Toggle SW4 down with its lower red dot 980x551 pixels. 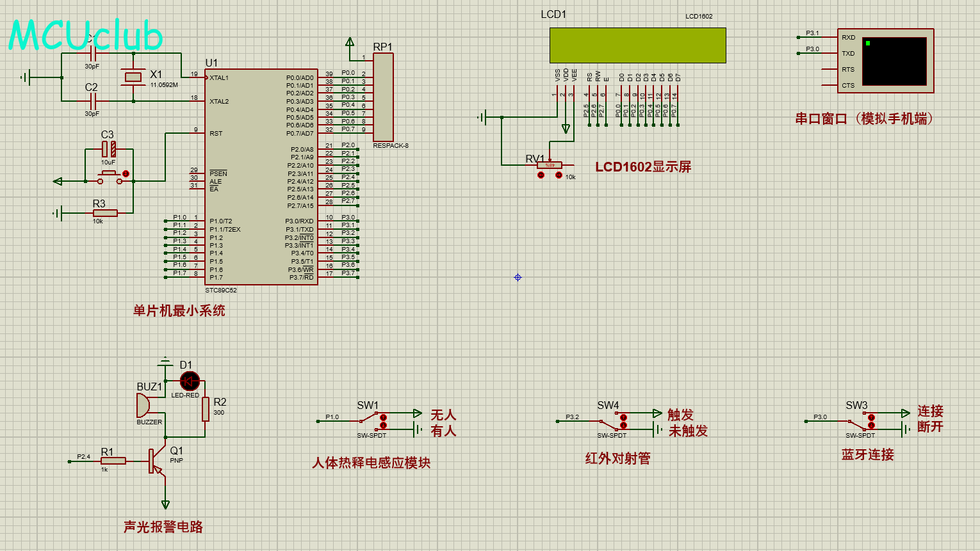(623, 426)
